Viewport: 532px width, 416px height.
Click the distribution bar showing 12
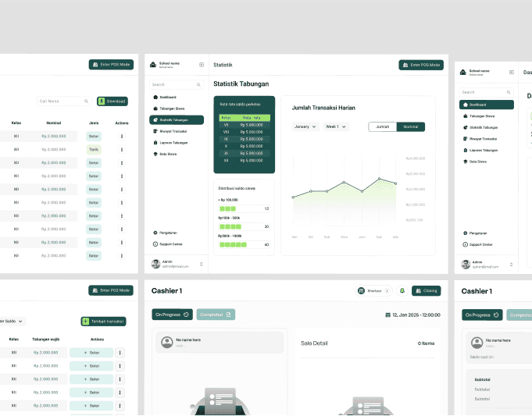[244, 208]
